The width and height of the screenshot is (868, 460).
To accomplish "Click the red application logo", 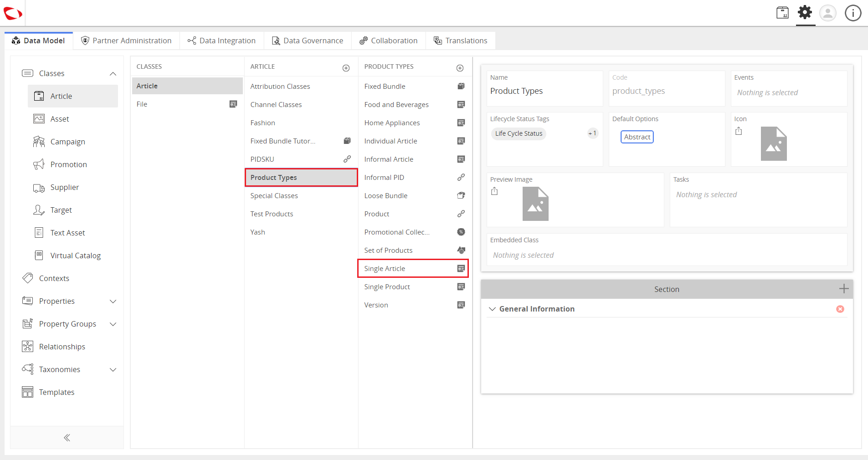I will click(13, 13).
